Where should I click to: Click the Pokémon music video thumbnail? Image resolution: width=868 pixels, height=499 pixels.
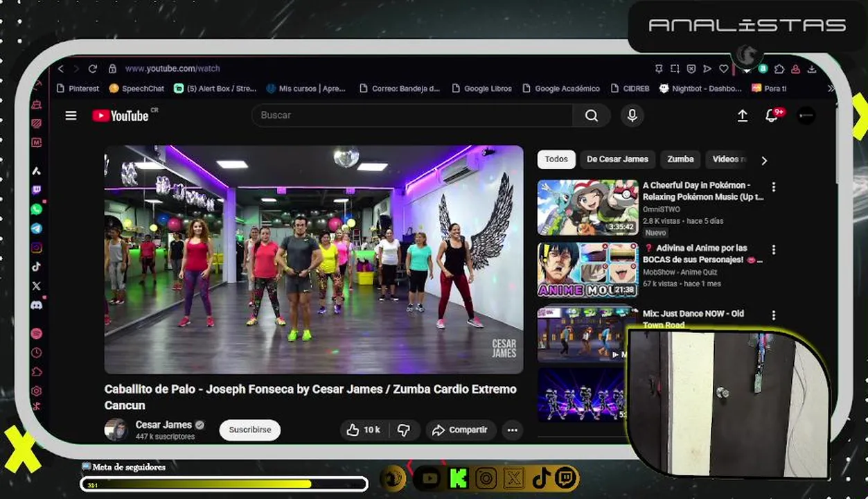[587, 208]
